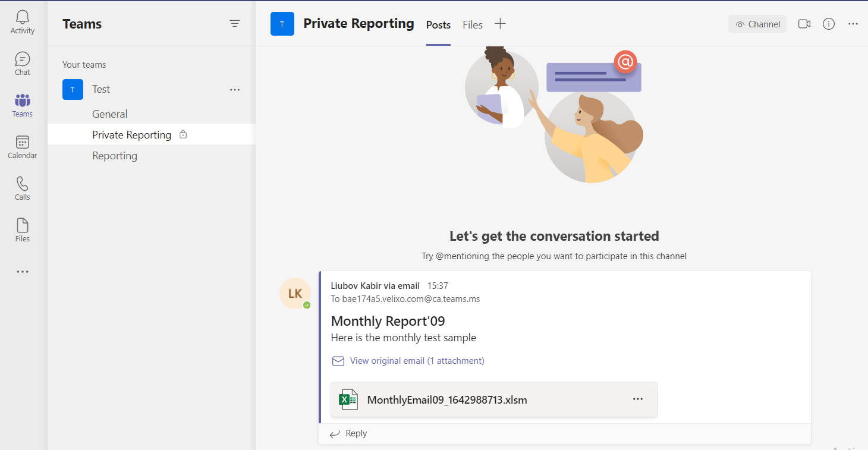868x450 pixels.
Task: Click the Liubov Kabir via email name
Action: tap(375, 286)
